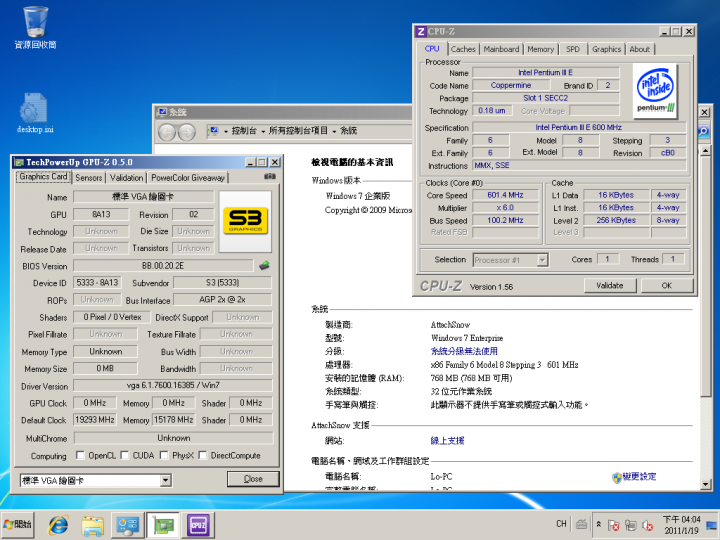Switch to the Caches tab in CPU-Z
Screen dimensions: 720x540
[463, 49]
